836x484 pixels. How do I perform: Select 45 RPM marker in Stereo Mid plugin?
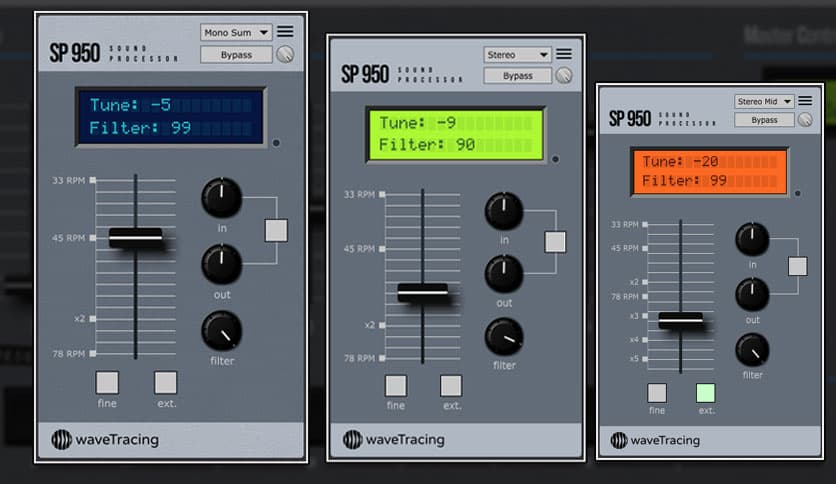(645, 248)
